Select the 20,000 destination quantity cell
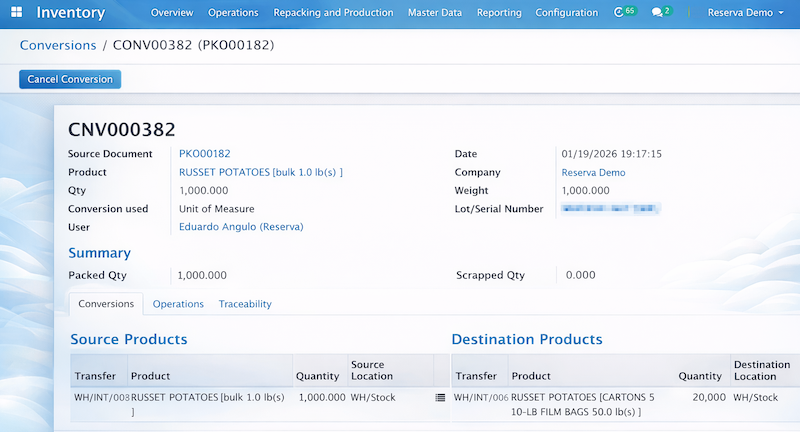Screen dimensions: 800x432 click(709, 397)
